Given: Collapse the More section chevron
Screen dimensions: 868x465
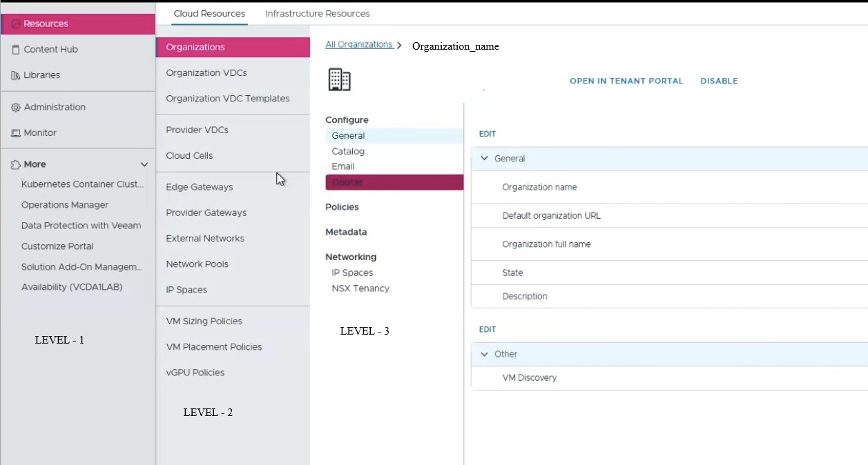Looking at the screenshot, I should click(x=144, y=165).
